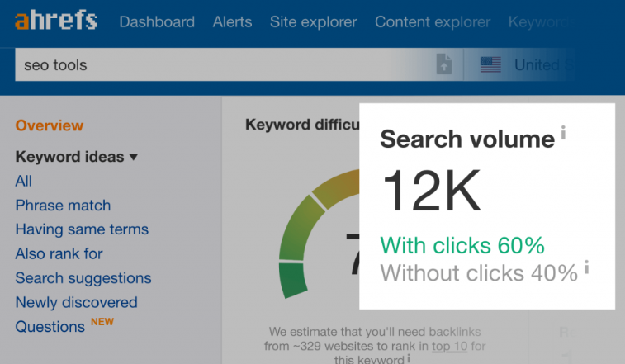Screen dimensions: 625x364
Task: Open Phrase match keyword ideas
Action: click(63, 206)
